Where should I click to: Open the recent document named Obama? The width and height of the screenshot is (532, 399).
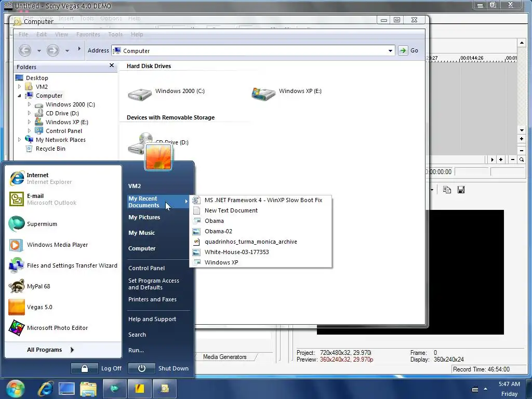[x=261, y=221]
